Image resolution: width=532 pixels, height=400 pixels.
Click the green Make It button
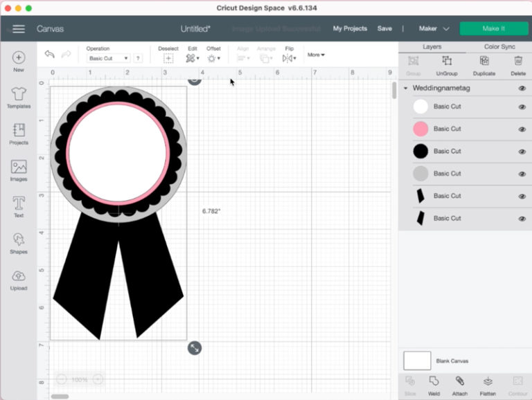[493, 29]
